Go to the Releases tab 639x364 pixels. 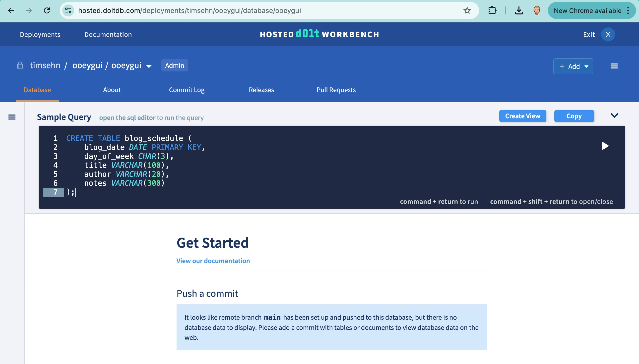[x=261, y=90]
